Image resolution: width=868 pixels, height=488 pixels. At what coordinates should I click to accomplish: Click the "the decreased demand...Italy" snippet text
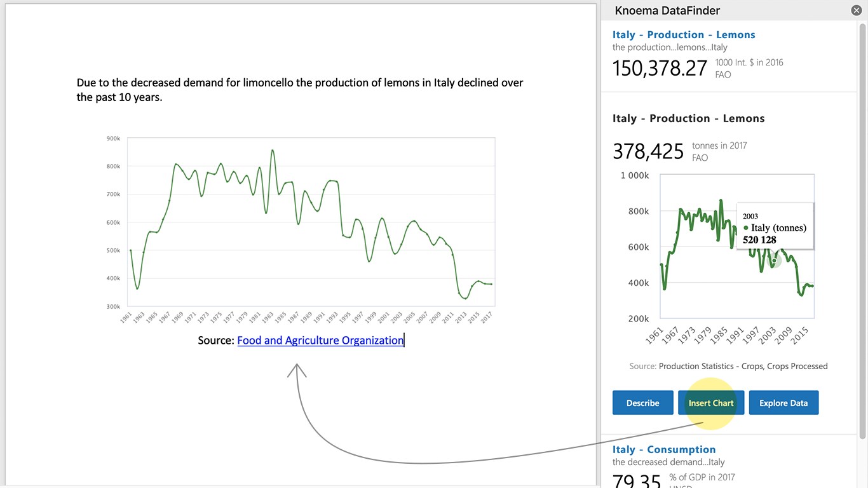tap(668, 462)
